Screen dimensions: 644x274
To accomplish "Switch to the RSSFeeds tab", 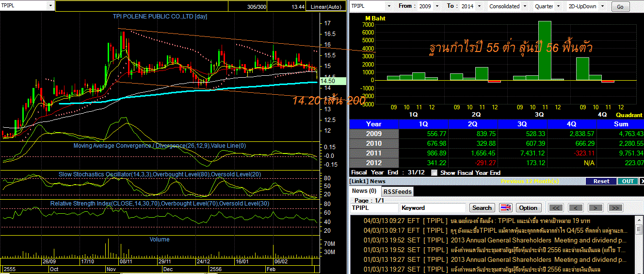I will click(x=397, y=191).
